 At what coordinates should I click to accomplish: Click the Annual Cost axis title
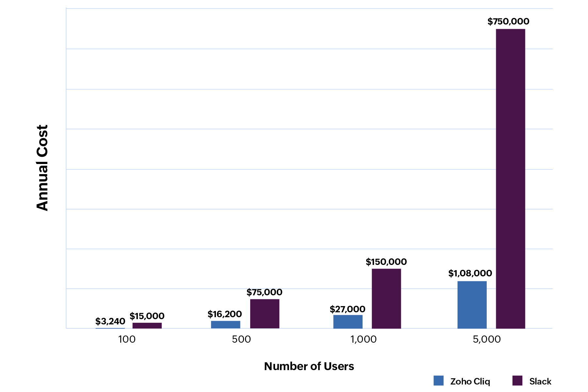(42, 168)
